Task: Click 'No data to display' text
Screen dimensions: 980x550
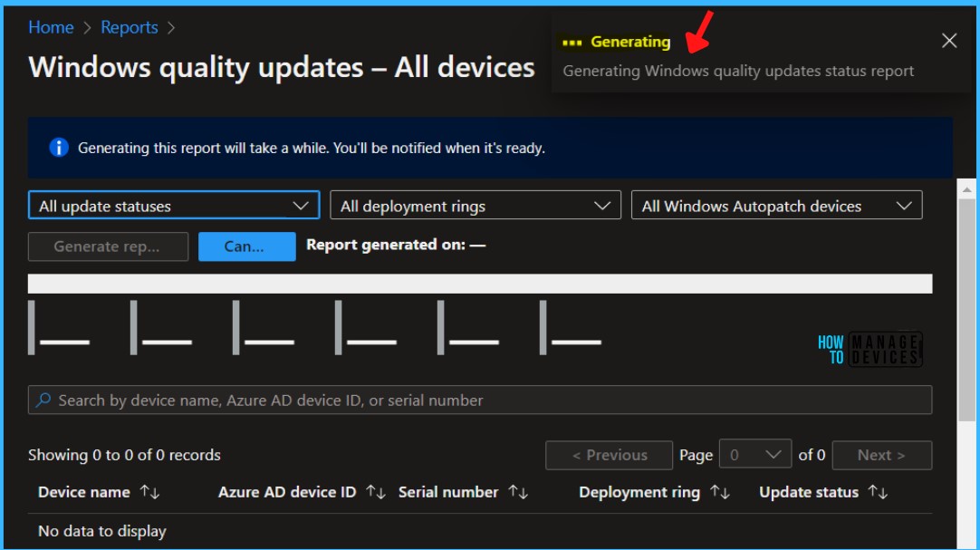Action: tap(102, 531)
